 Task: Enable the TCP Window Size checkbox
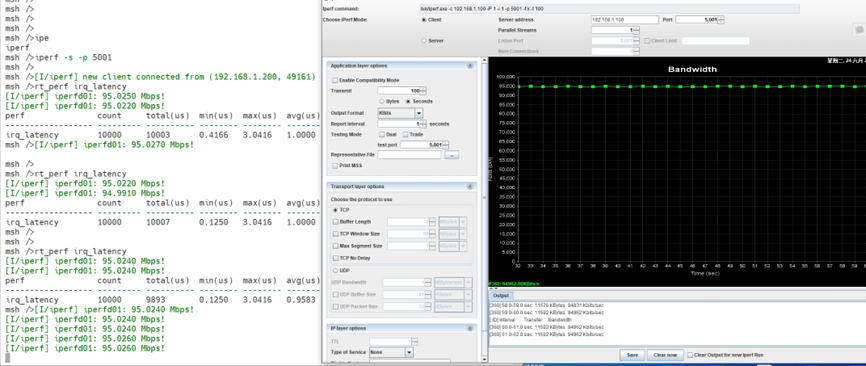335,234
